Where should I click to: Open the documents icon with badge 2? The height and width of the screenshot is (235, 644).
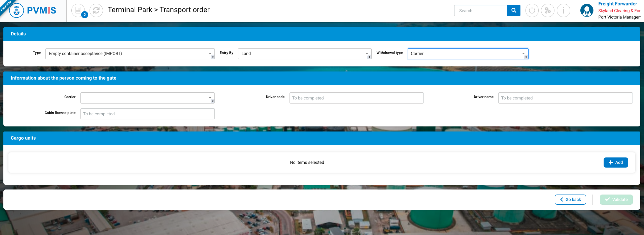[78, 10]
